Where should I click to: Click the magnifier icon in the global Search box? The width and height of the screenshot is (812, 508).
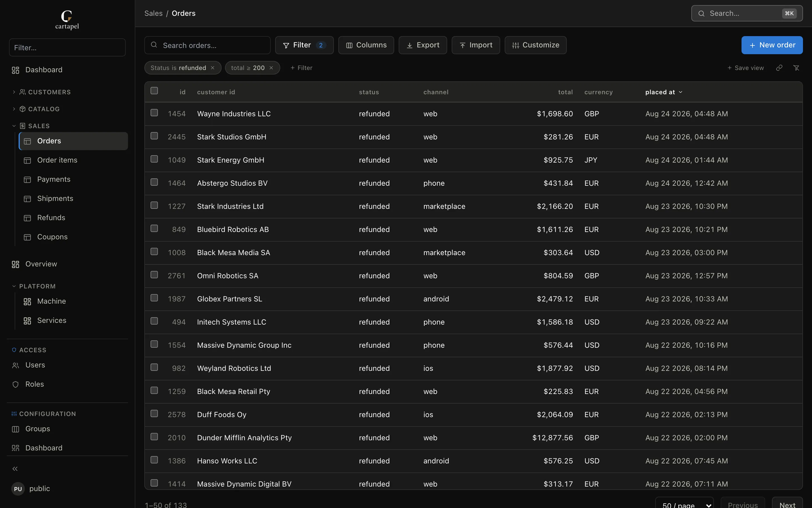701,14
